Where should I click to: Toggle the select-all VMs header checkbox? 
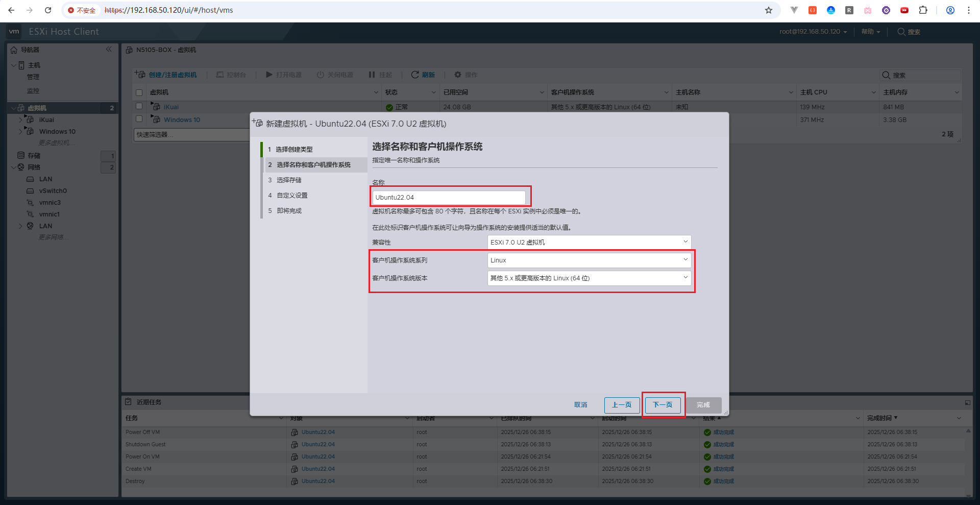(139, 92)
